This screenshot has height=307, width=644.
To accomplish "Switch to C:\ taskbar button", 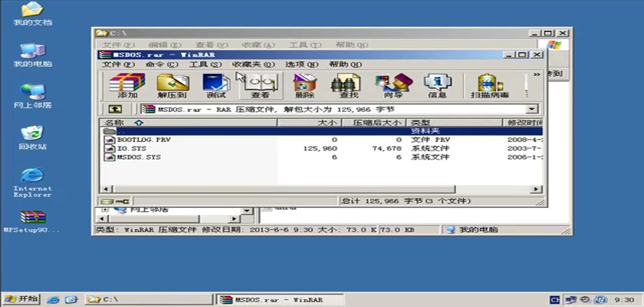I will 149,299.
